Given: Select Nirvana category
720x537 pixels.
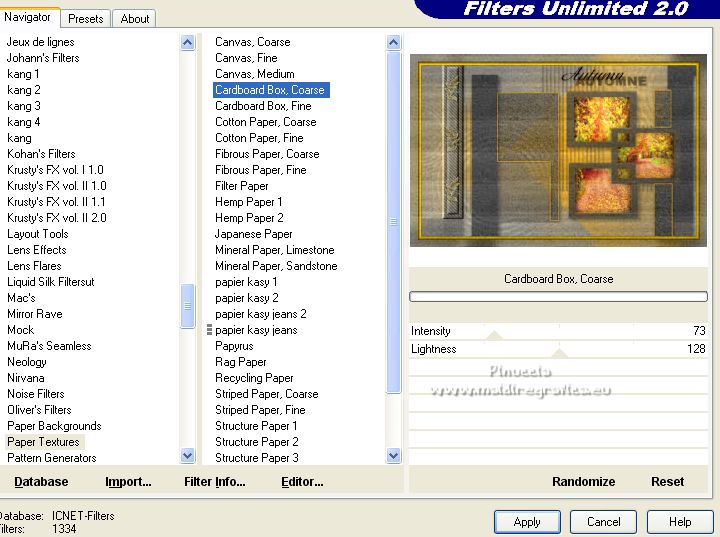Looking at the screenshot, I should (26, 378).
